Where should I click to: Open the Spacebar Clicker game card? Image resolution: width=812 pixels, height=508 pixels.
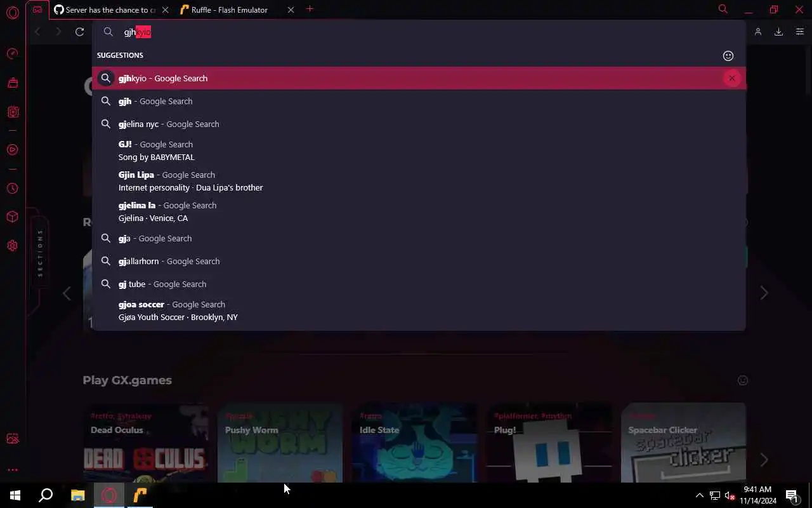tap(684, 443)
